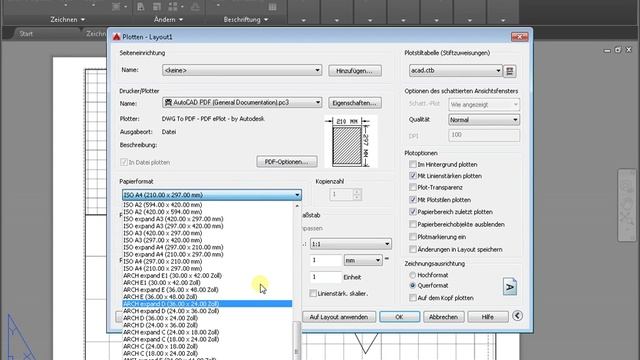Screen dimensions: 640x360
Task: Toggle Mit Linienstärken plotten
Action: pos(413,176)
